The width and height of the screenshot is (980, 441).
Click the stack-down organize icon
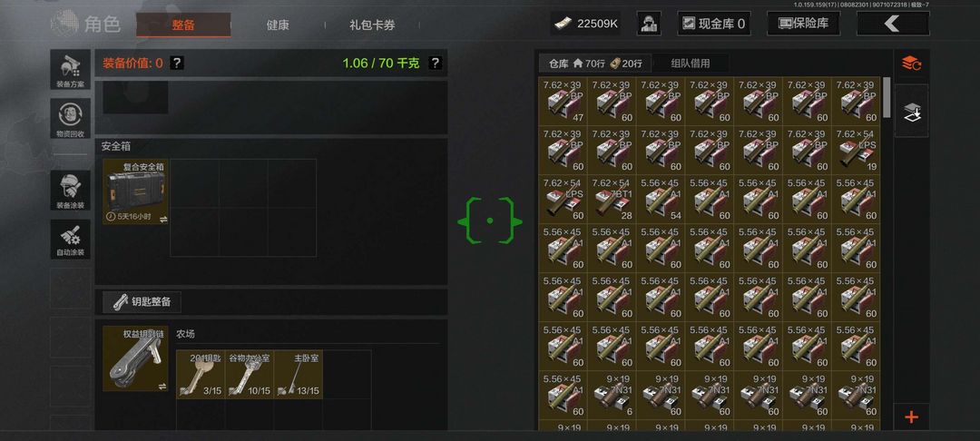911,112
